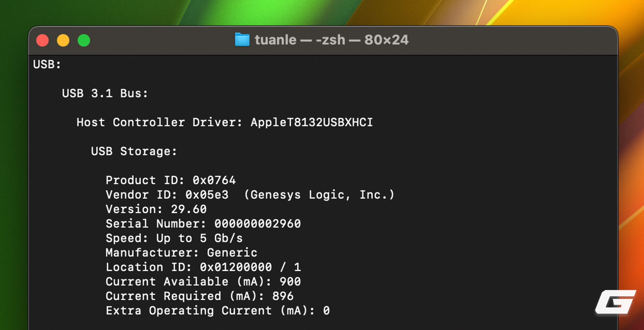The height and width of the screenshot is (330, 644).
Task: Click the Current Available value 900
Action: pyautogui.click(x=290, y=281)
